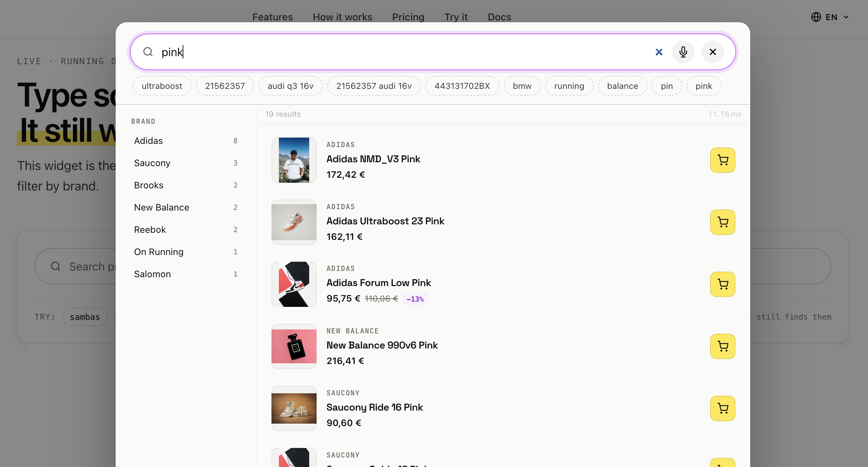Screen dimensions: 868x467
Task: Filter results by Salomon brand
Action: 186,274
